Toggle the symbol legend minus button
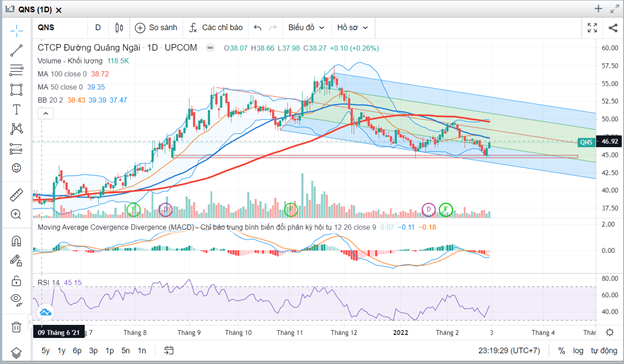This screenshot has width=624, height=364. (210, 48)
